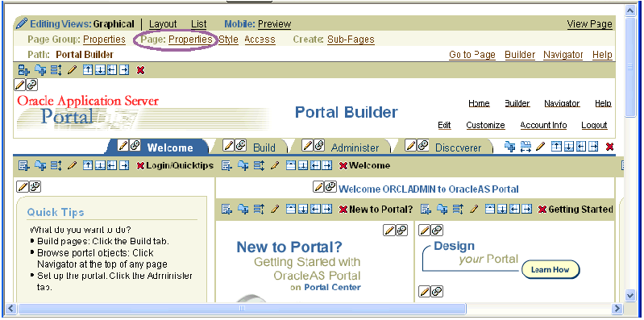Image resolution: width=644 pixels, height=320 pixels.
Task: Delete the tab region with red X
Action: [610, 147]
